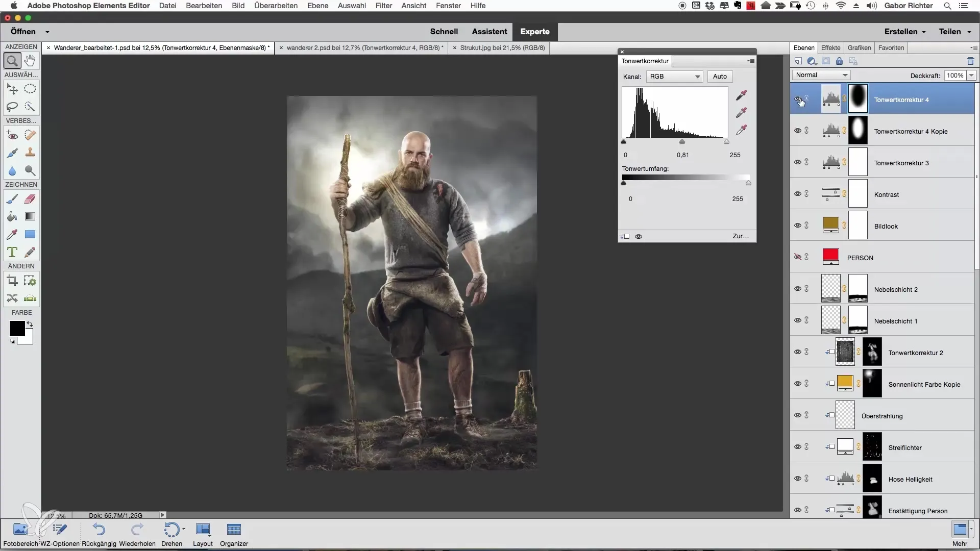Hide the Tonwertkorrektur 3 layer

coord(798,162)
